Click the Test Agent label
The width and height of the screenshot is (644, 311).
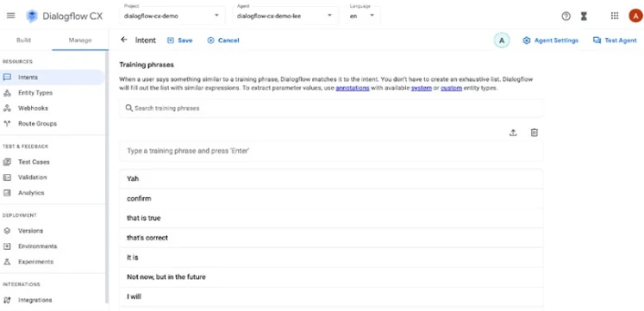click(621, 40)
